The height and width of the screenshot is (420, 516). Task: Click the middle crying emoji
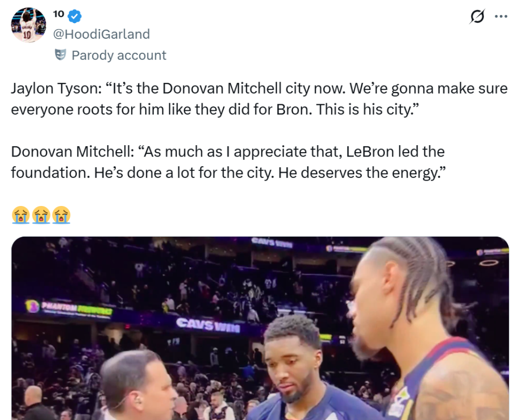pos(41,215)
